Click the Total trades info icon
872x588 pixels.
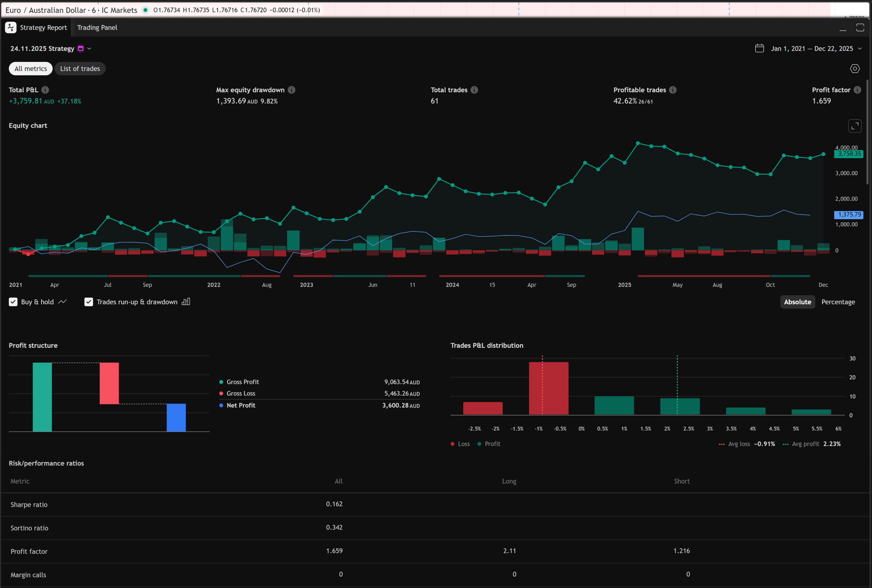point(474,90)
